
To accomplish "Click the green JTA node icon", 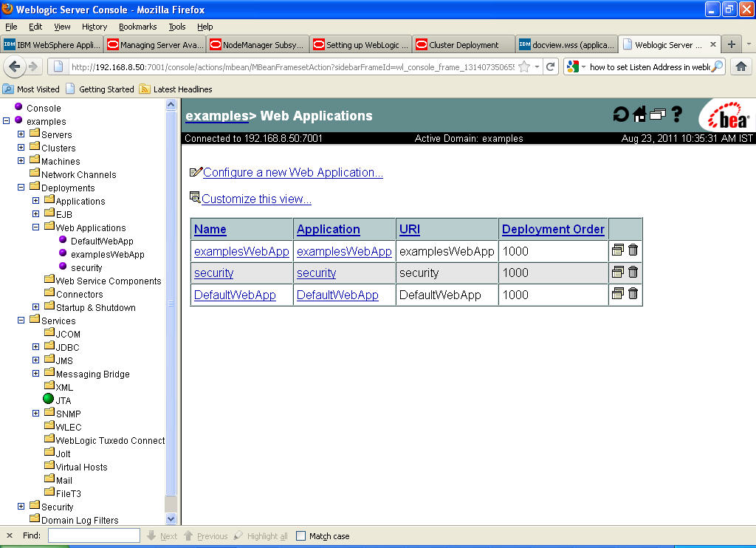I will [x=48, y=399].
